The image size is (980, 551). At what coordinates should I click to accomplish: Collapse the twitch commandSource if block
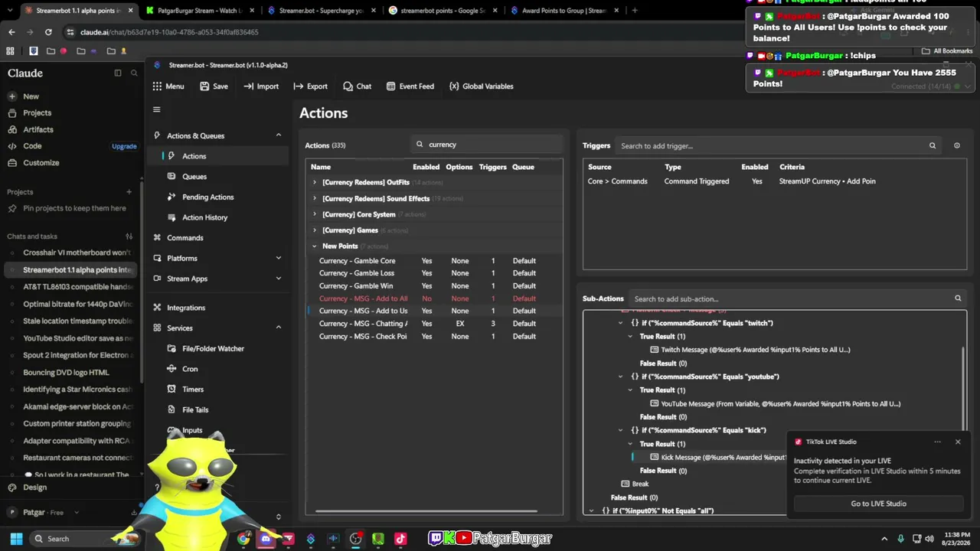(621, 323)
